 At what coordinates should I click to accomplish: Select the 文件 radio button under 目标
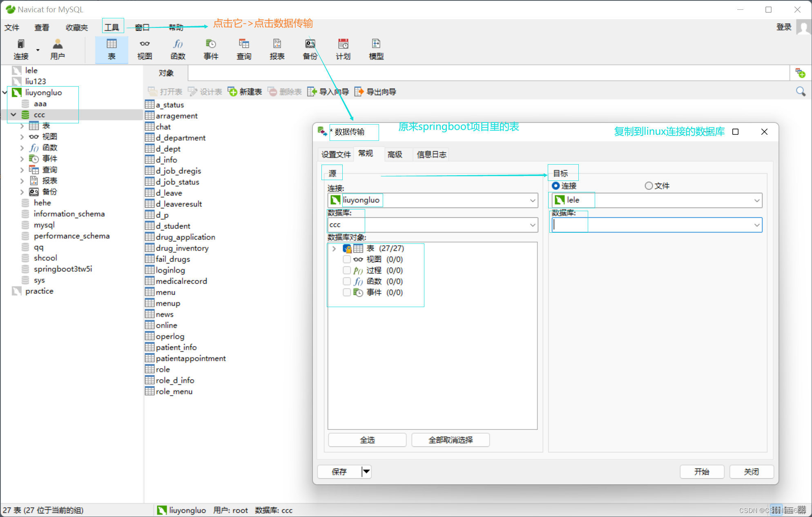(x=649, y=185)
